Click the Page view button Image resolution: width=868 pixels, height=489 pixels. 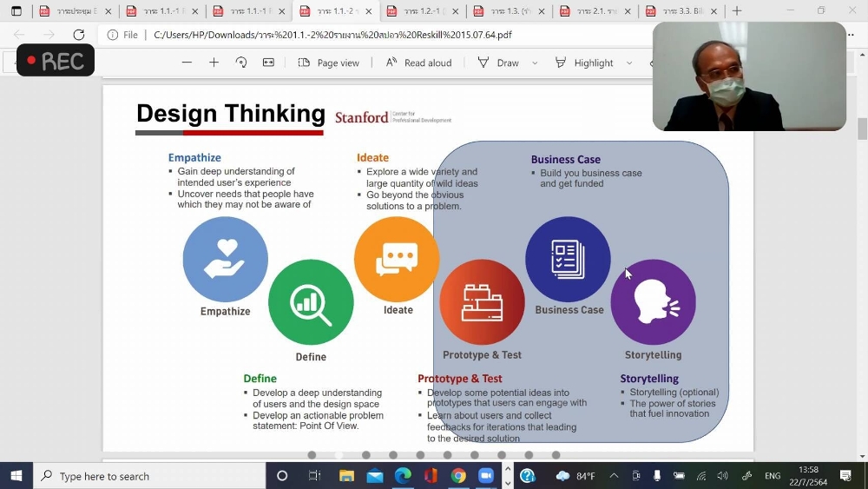click(329, 63)
